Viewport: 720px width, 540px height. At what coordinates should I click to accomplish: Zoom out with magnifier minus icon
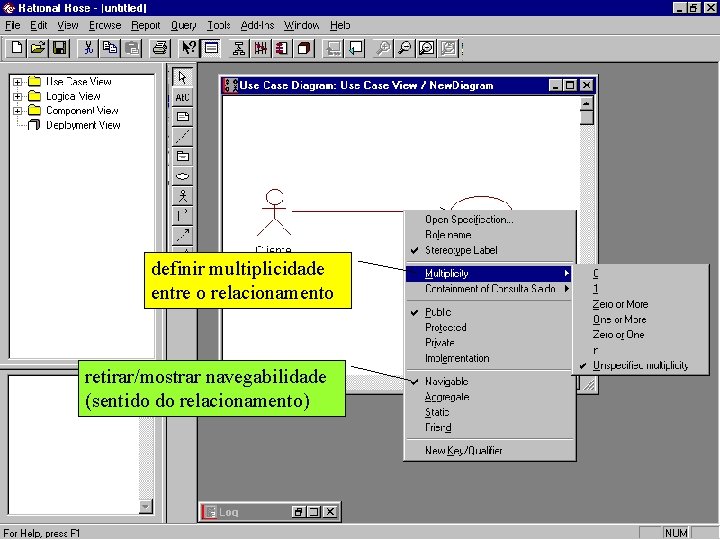click(x=405, y=48)
